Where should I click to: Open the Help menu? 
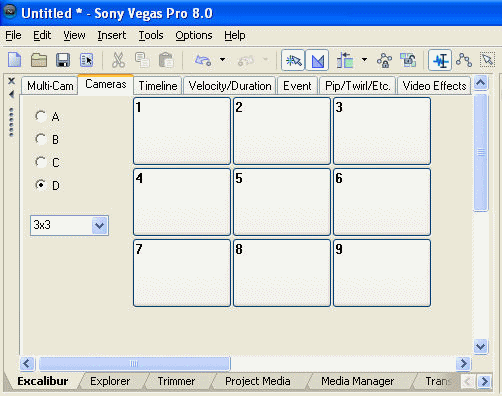coord(235,35)
